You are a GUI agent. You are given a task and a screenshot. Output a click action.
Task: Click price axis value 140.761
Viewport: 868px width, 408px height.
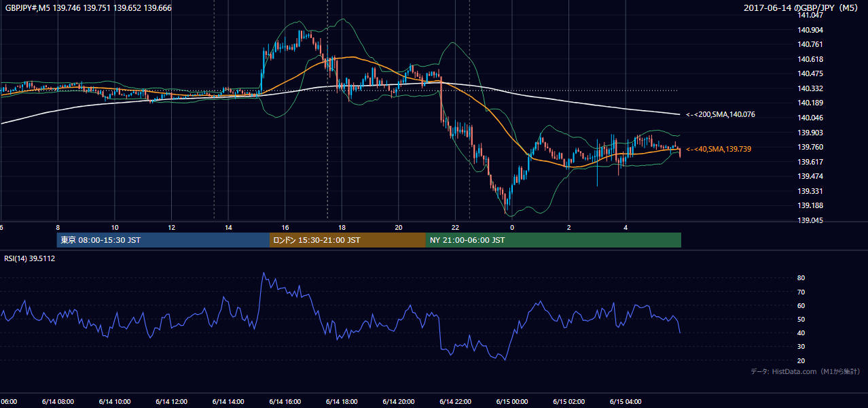pyautogui.click(x=810, y=44)
